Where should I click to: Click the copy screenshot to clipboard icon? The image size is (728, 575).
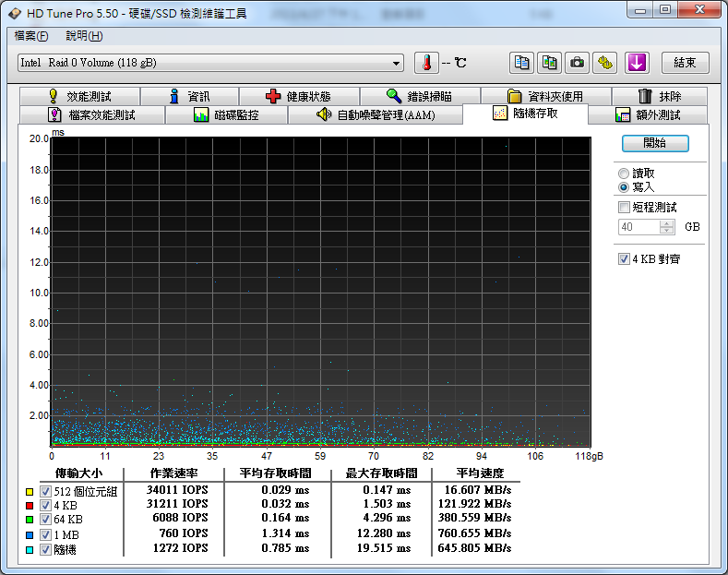pos(549,63)
